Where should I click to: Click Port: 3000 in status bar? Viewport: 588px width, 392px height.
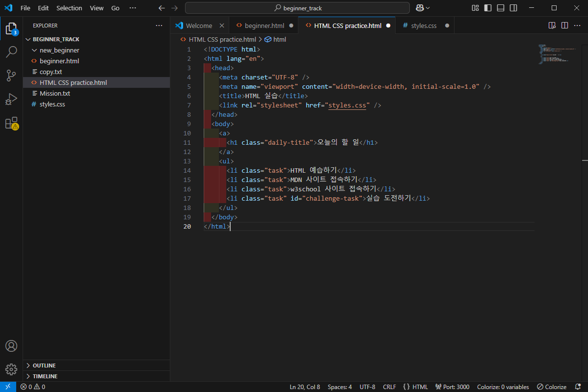click(x=452, y=387)
